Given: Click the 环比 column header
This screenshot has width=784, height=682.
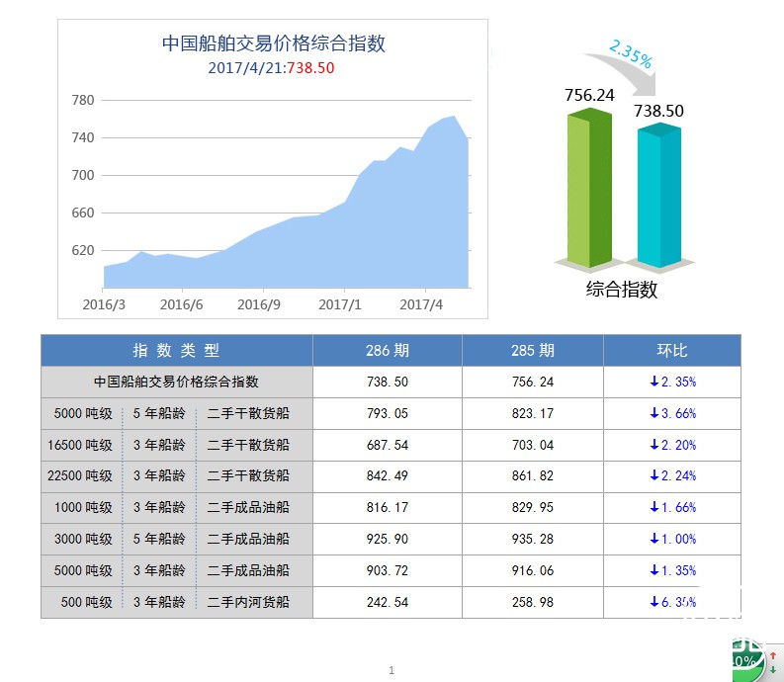Looking at the screenshot, I should (x=672, y=351).
